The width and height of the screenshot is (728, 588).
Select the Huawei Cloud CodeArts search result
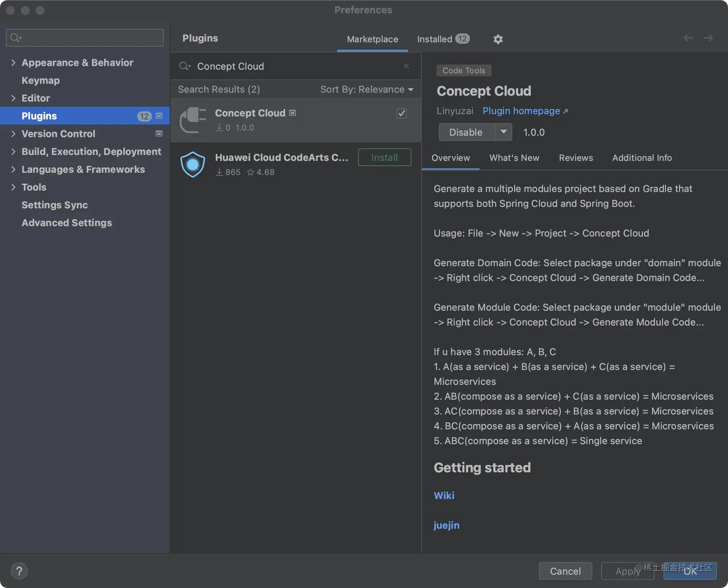tap(296, 164)
